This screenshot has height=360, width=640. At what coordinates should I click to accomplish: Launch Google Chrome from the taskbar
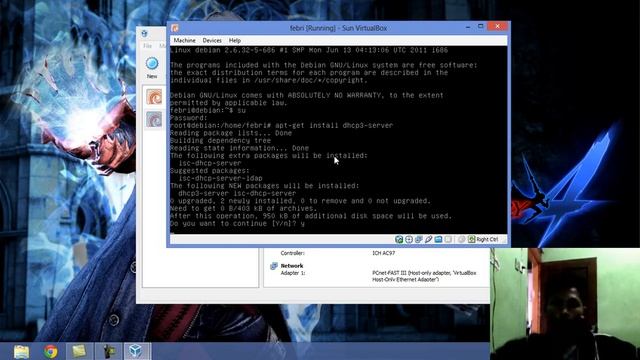coord(51,351)
